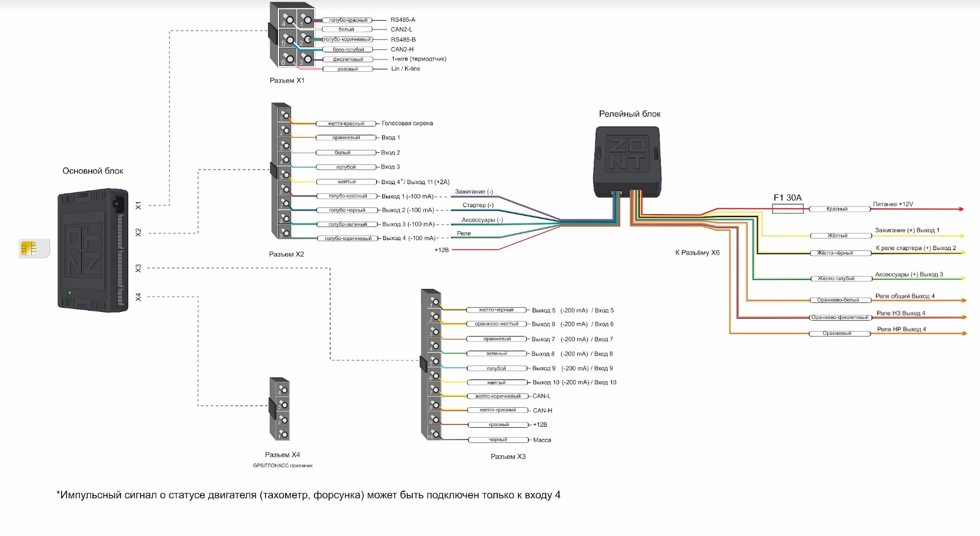Screen dimensions: 980x536
Task: Click 'Зажигание (+) Выход 1' label
Action: point(907,231)
